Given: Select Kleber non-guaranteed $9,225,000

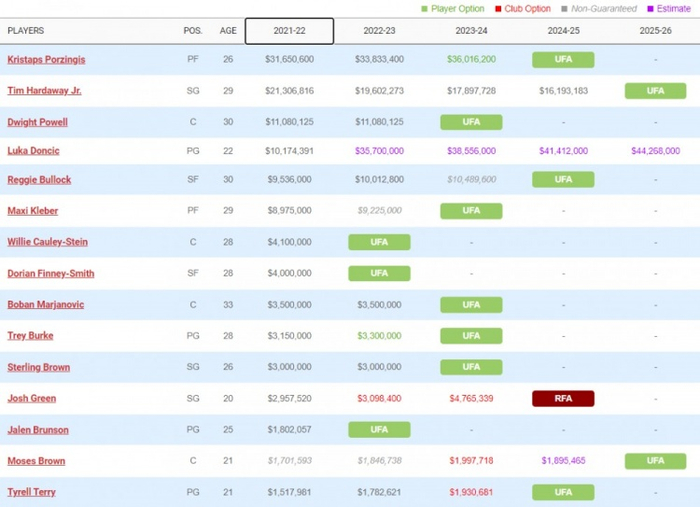Looking at the screenshot, I should pos(379,210).
